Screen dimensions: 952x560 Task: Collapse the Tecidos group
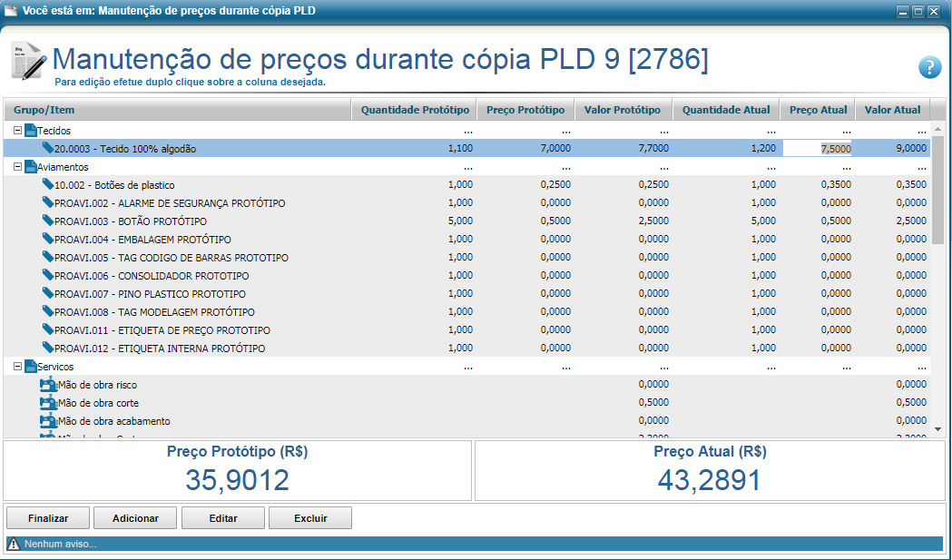17,131
